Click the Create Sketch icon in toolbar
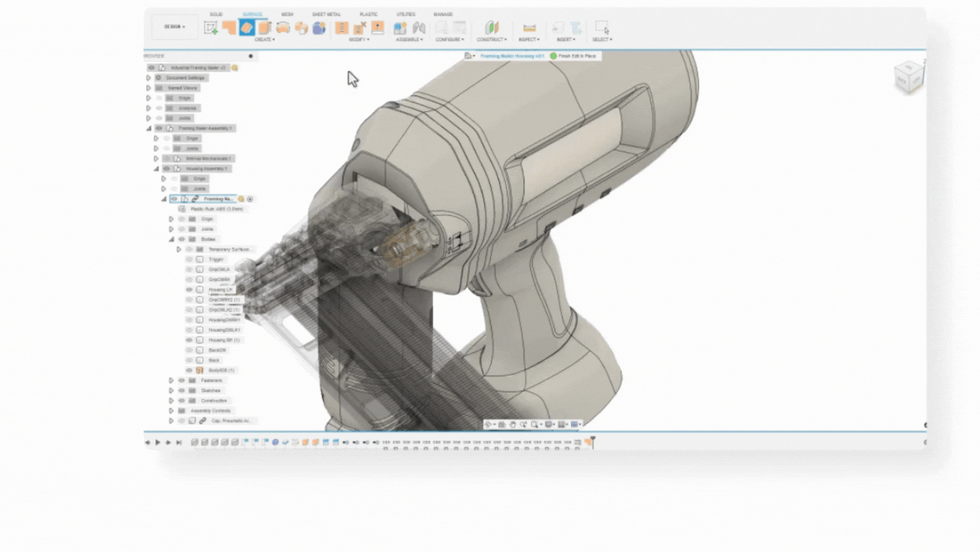This screenshot has height=552, width=980. pyautogui.click(x=211, y=28)
